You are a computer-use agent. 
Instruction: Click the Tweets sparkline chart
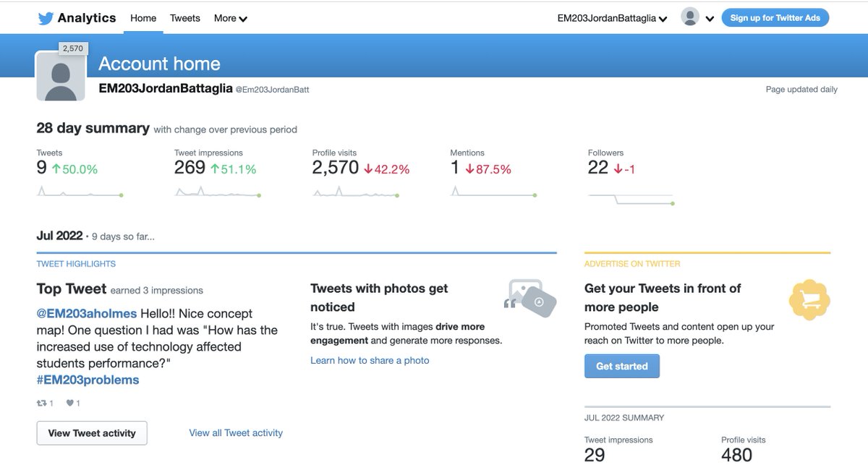coord(80,192)
